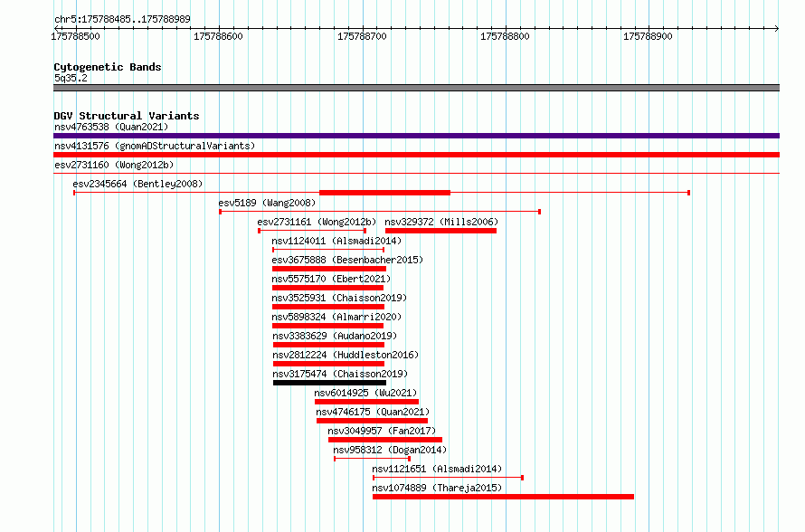Click the nsv4763538 (Quan2021) variant label

click(111, 127)
